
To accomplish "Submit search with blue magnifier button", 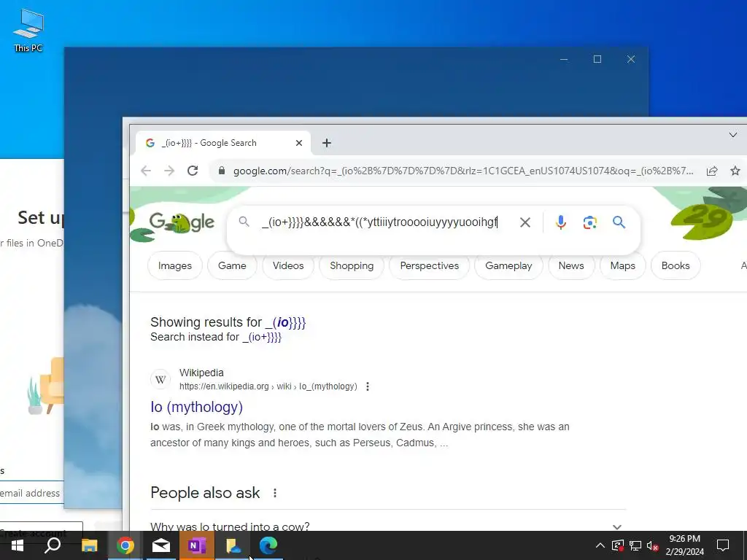I will click(x=619, y=222).
